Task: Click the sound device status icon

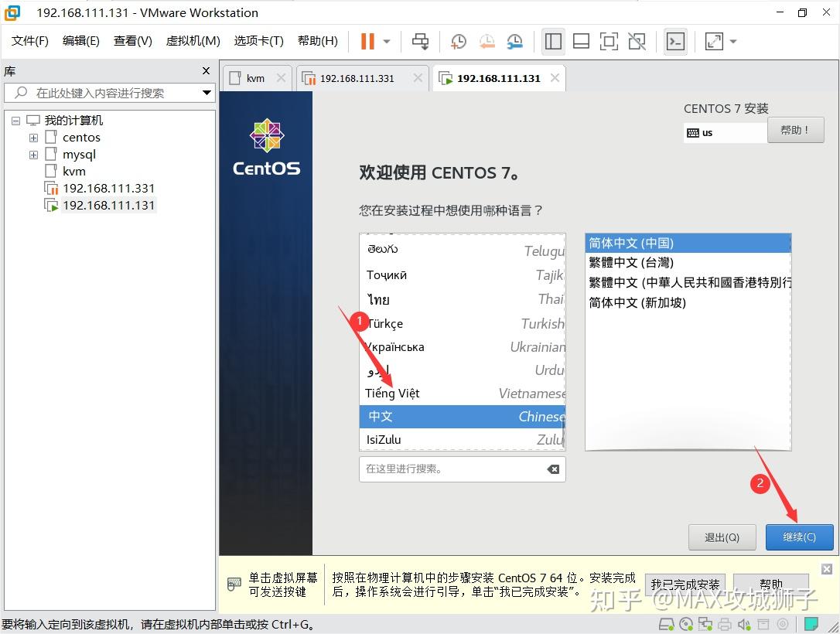Action: (x=743, y=624)
